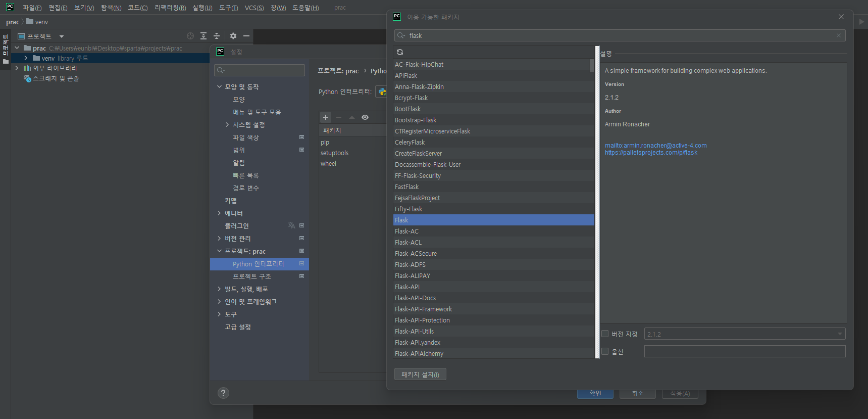
Task: Select Flask-ACL in package list
Action: tap(493, 242)
